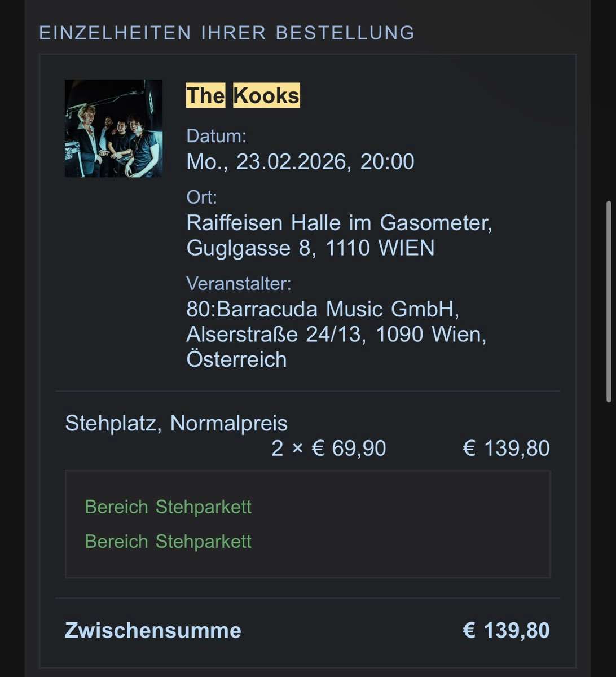
Task: Click the vertical scrollbar thumb on the right
Action: (609, 301)
